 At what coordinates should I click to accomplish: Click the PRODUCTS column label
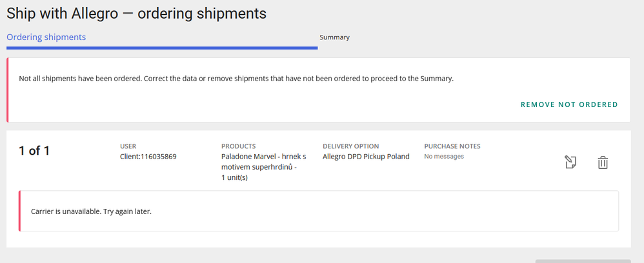click(x=238, y=146)
